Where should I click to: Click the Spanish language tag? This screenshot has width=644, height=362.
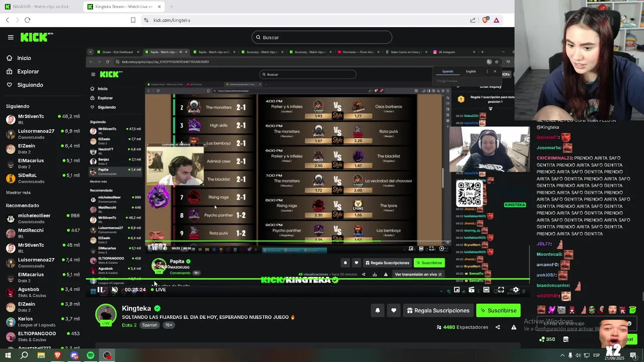coord(149,325)
